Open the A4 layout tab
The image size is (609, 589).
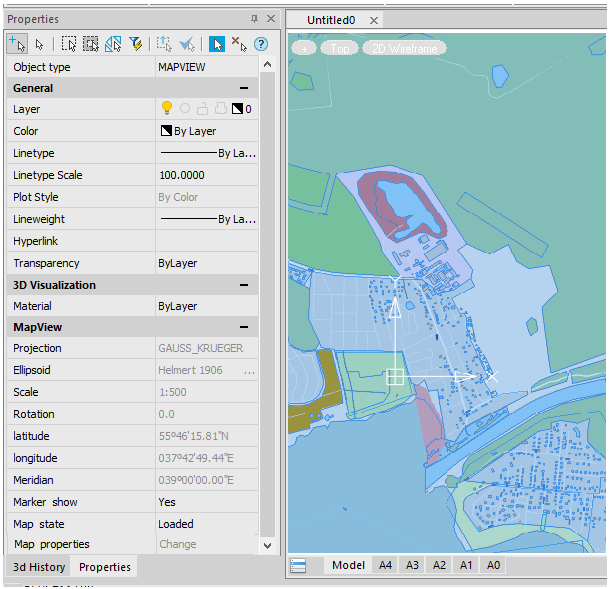coord(385,565)
